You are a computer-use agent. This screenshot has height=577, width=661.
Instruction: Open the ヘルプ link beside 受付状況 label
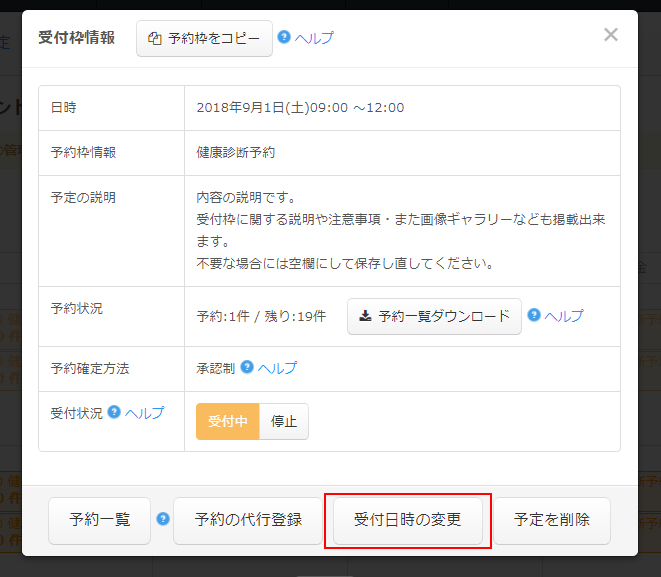tap(144, 413)
